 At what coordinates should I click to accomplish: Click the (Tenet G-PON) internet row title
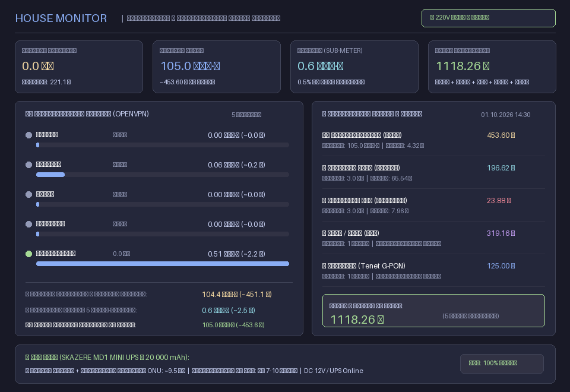pyautogui.click(x=364, y=266)
